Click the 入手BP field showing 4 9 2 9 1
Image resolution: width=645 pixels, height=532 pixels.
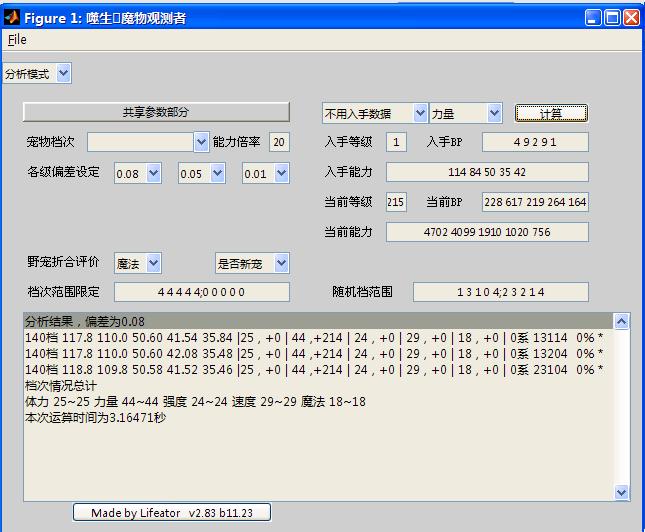click(x=535, y=142)
